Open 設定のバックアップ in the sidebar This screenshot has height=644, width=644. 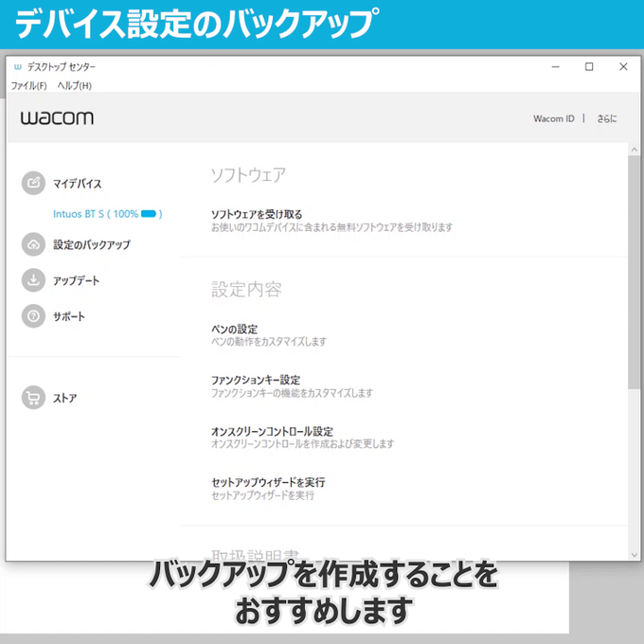pos(92,244)
